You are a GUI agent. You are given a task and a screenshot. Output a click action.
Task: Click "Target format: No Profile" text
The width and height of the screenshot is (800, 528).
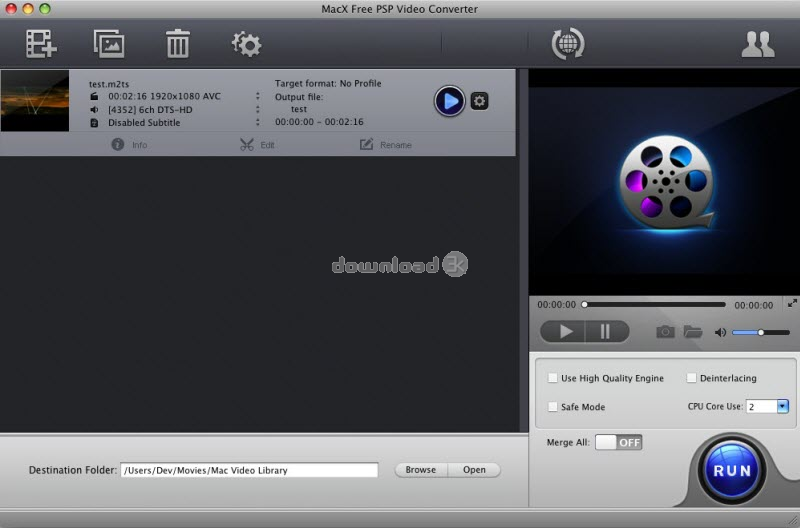point(328,83)
